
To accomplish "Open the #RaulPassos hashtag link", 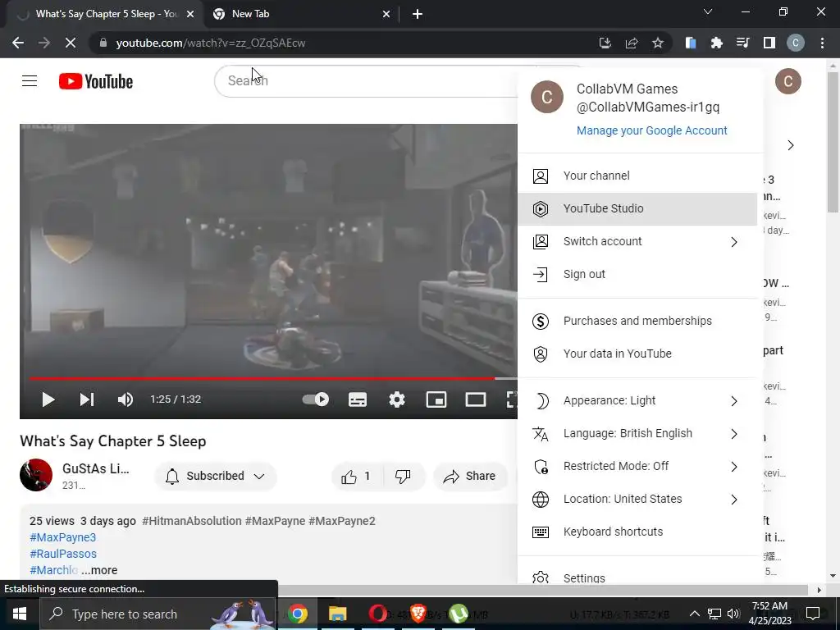I will point(63,554).
